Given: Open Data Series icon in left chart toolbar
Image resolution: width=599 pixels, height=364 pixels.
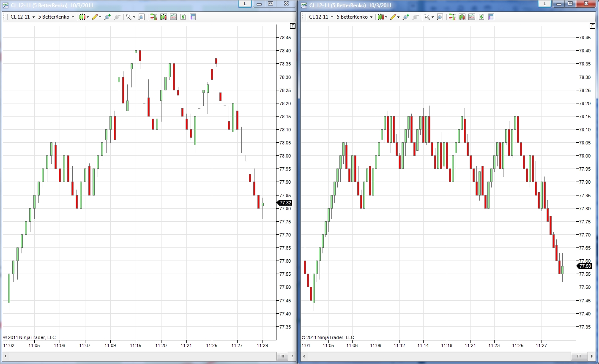Looking at the screenshot, I should pos(164,17).
